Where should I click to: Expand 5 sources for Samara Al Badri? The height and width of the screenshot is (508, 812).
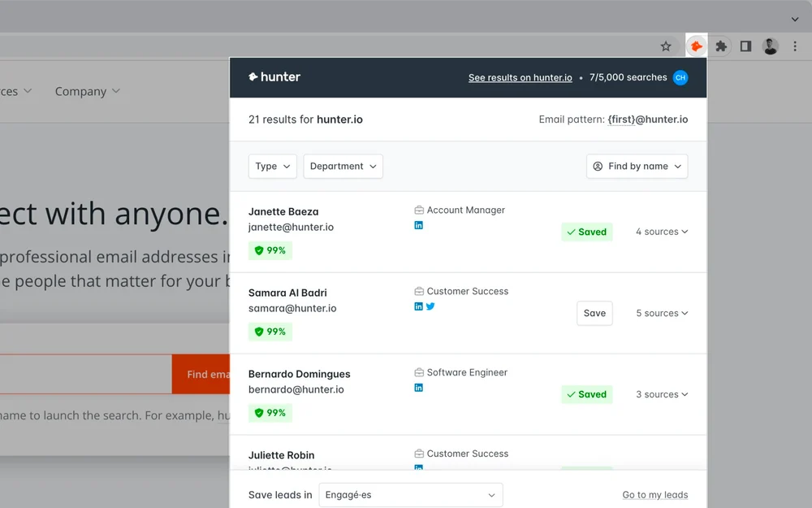click(662, 313)
